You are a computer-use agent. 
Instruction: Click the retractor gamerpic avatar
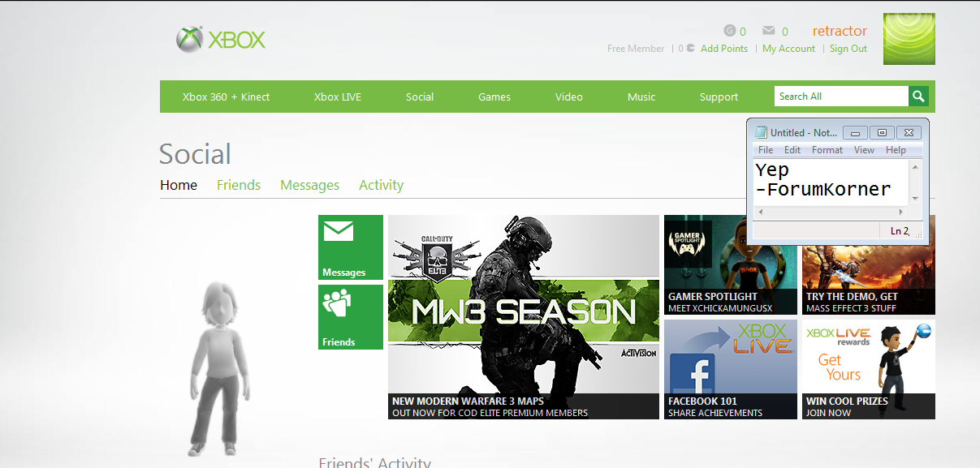pyautogui.click(x=909, y=39)
